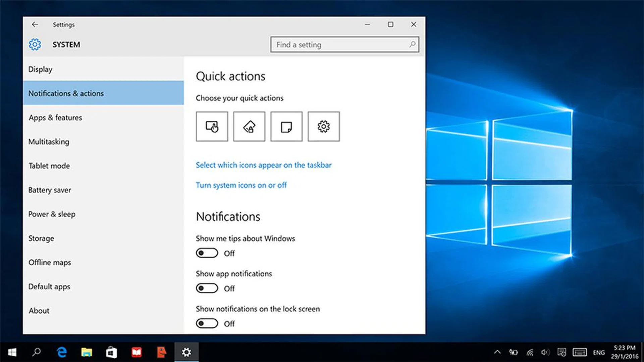Go back using the Settings back arrow
The width and height of the screenshot is (644, 362).
[x=35, y=25]
